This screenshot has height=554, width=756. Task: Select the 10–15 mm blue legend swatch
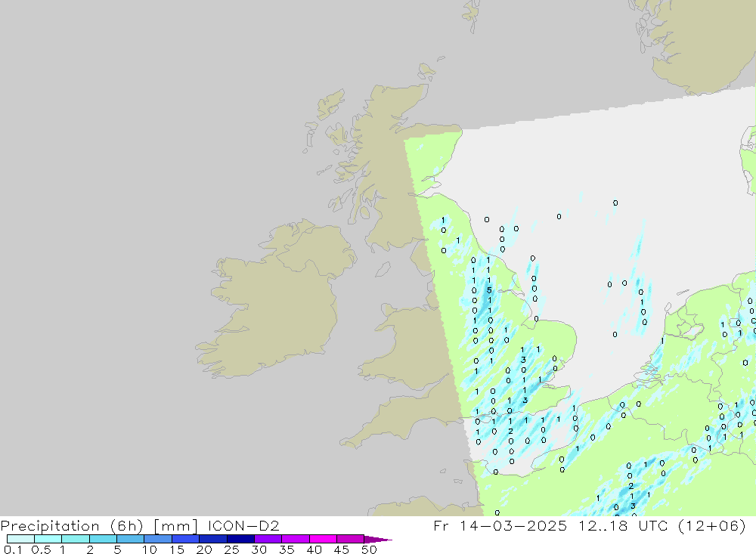pyautogui.click(x=158, y=539)
